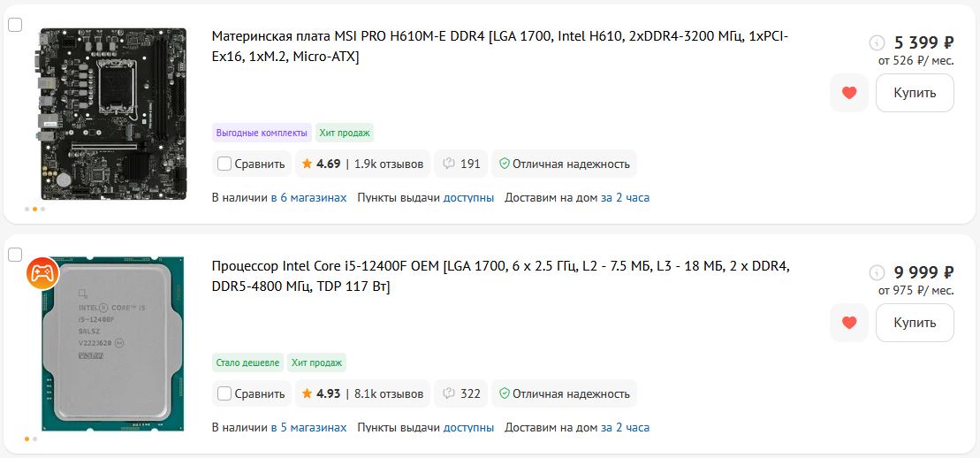Buy the Intel Core i5-12400F processor
This screenshot has width=980, height=458.
point(915,323)
